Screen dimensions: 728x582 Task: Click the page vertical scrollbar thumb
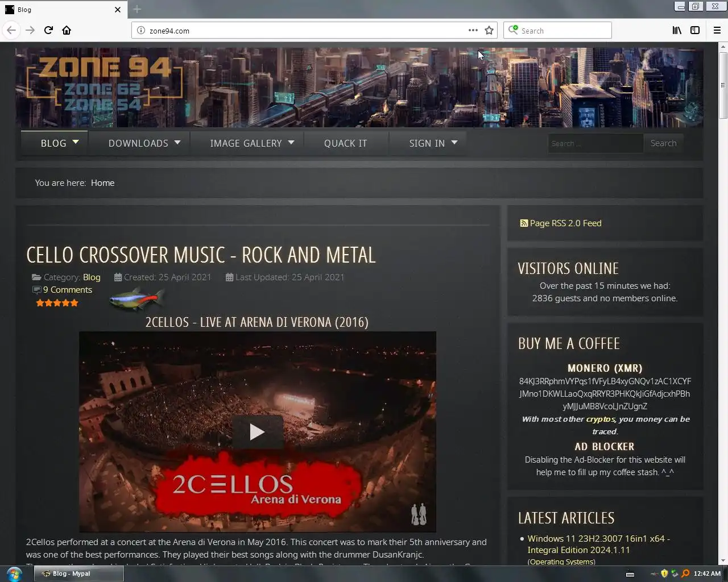pos(723,85)
